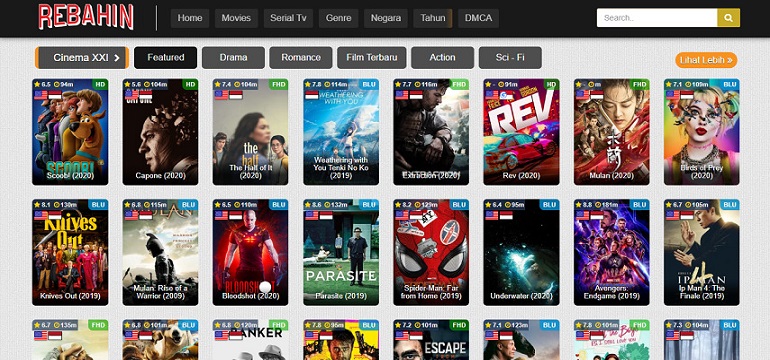770x360 pixels.
Task: Open the DMCA link
Action: point(478,18)
